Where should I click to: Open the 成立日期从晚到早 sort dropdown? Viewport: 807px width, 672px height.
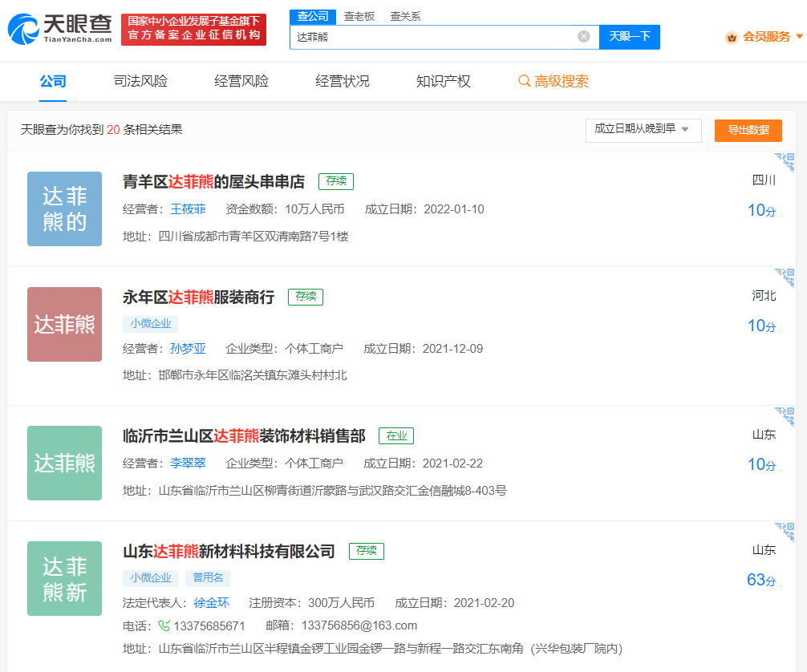pyautogui.click(x=643, y=130)
